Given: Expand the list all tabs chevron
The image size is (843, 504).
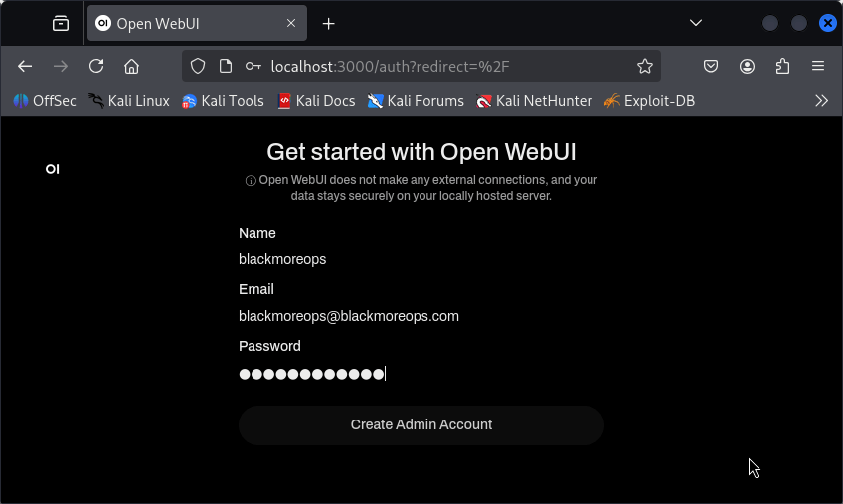Looking at the screenshot, I should pos(696,23).
